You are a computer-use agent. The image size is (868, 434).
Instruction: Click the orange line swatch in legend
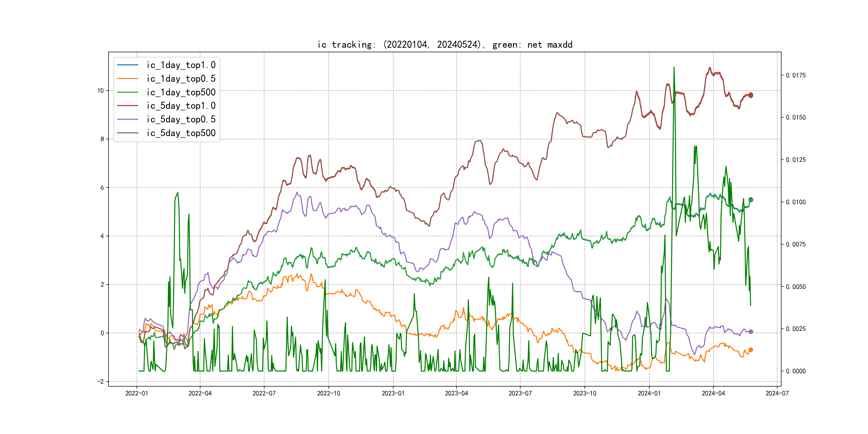[x=128, y=78]
